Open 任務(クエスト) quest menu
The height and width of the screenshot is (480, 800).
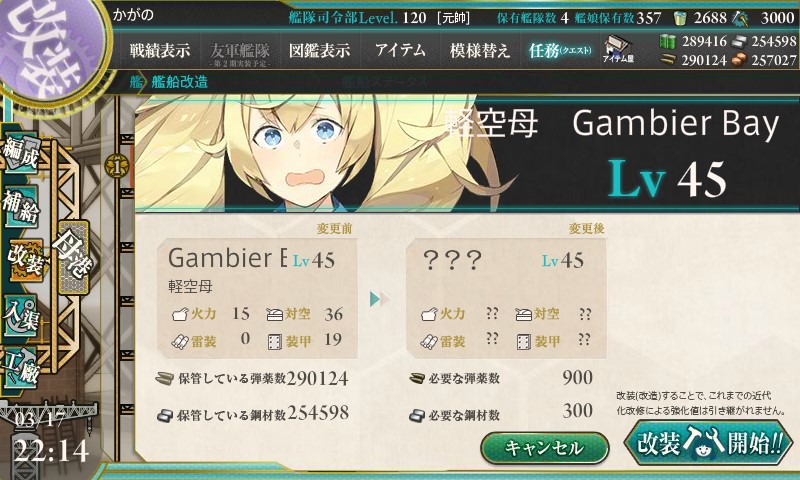(560, 50)
